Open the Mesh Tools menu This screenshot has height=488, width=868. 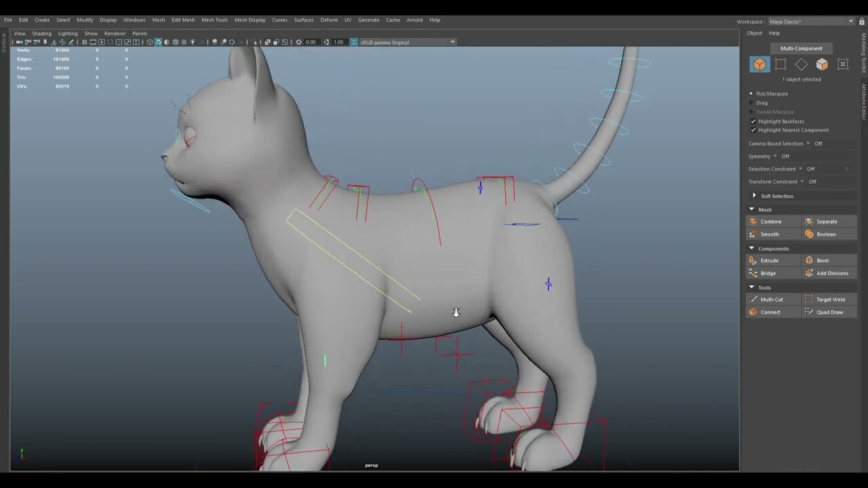(214, 20)
